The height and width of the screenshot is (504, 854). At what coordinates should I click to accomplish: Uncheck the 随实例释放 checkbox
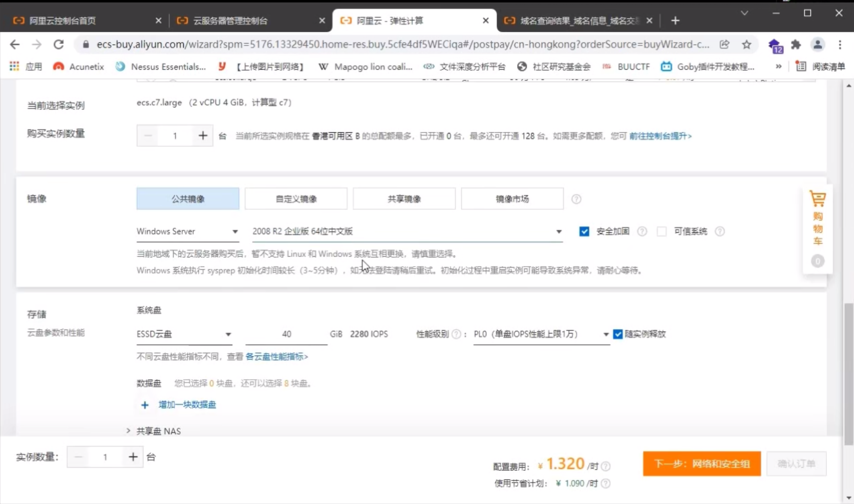pos(618,334)
